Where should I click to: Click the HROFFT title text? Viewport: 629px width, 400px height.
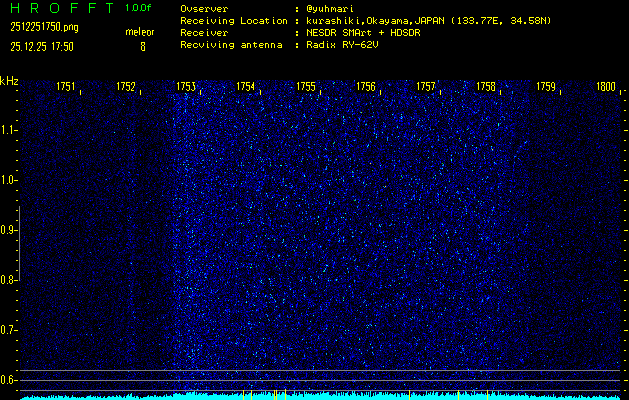62,8
